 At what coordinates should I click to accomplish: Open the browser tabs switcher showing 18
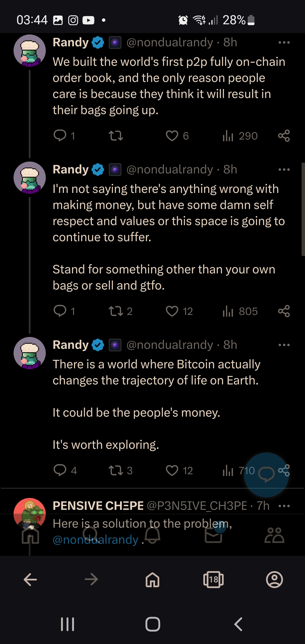click(213, 580)
